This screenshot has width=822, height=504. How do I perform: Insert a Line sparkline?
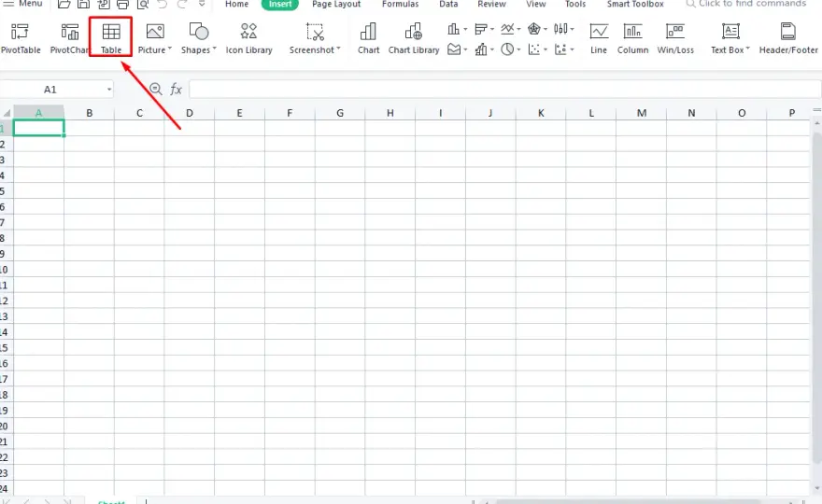(599, 39)
